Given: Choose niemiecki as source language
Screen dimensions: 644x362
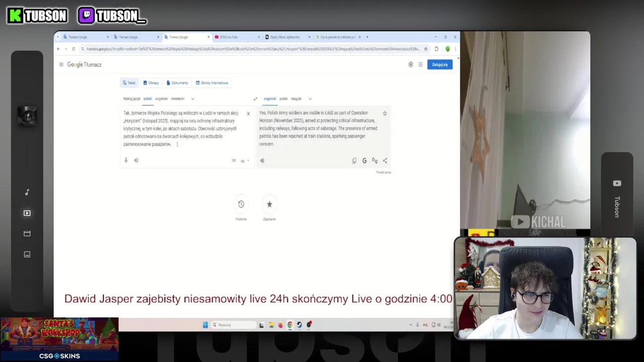Looking at the screenshot, I should coord(178,99).
